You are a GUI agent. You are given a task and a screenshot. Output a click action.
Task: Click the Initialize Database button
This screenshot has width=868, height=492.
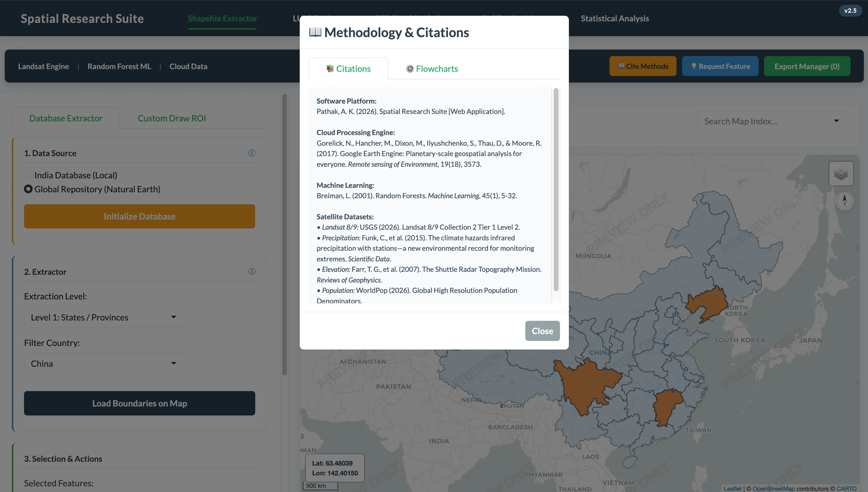click(x=139, y=216)
